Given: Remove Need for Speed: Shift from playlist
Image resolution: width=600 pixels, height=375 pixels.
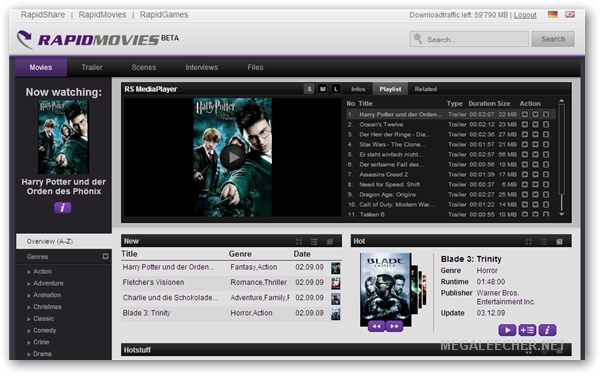Looking at the screenshot, I should point(546,184).
